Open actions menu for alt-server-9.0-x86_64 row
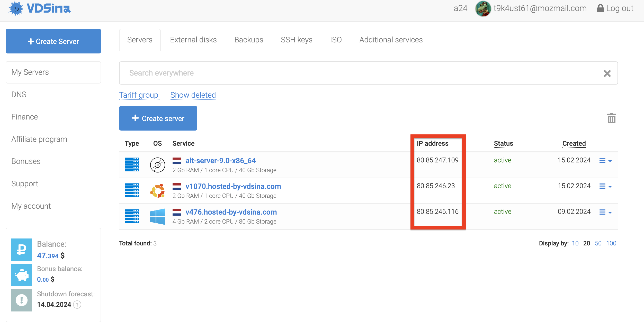 click(x=605, y=161)
